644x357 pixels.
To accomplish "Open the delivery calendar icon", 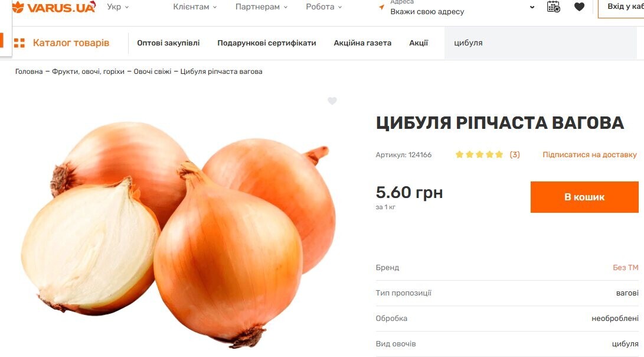I will (554, 7).
